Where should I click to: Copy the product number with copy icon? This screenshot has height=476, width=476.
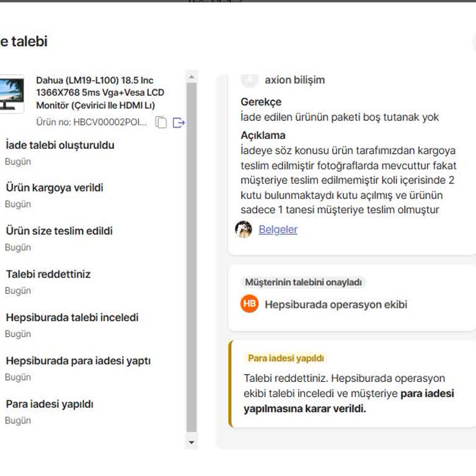tap(161, 122)
